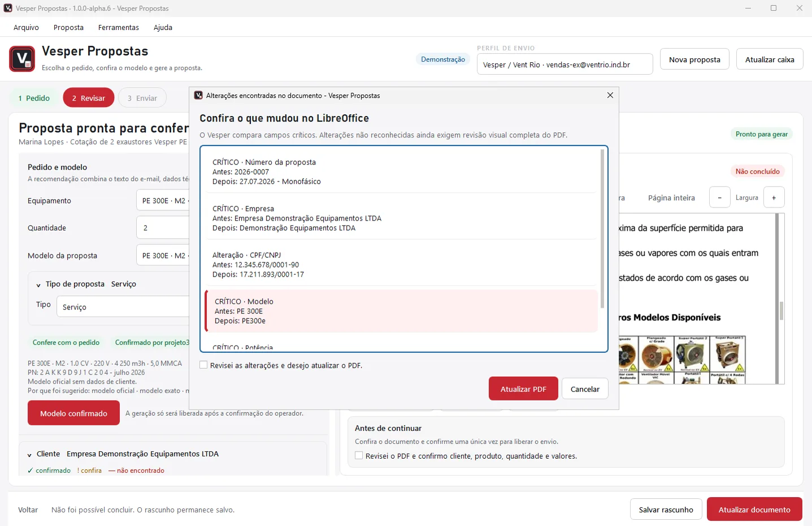
Task: Switch to step 3 Enviar
Action: (142, 98)
